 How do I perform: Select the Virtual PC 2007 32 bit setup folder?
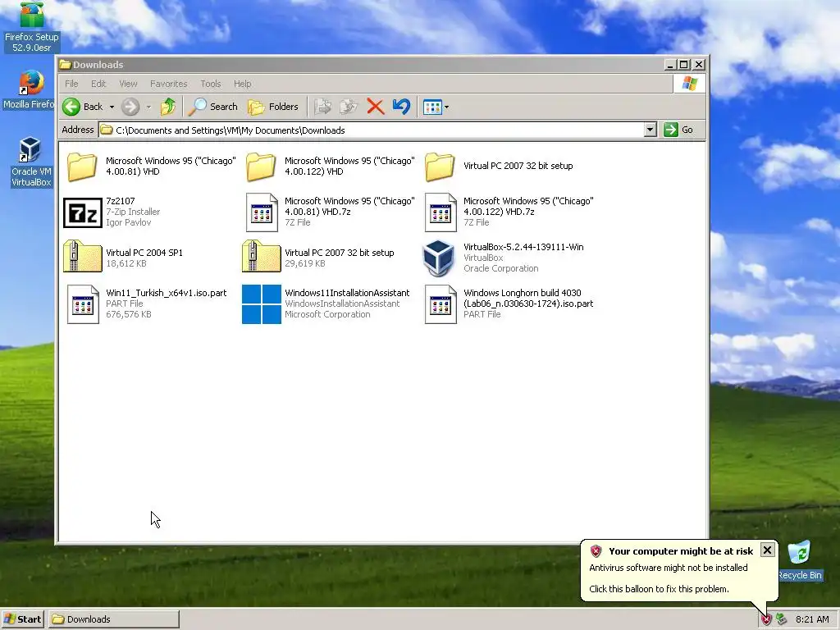440,166
